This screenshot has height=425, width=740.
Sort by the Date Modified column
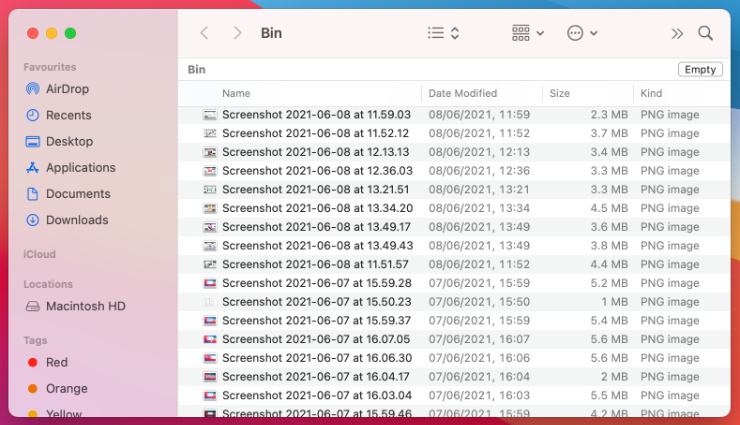coord(462,93)
